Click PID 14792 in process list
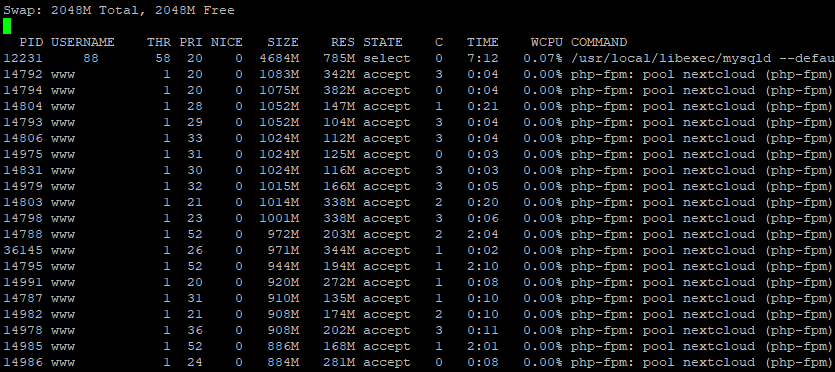Screen dimensions: 835x372 point(23,74)
